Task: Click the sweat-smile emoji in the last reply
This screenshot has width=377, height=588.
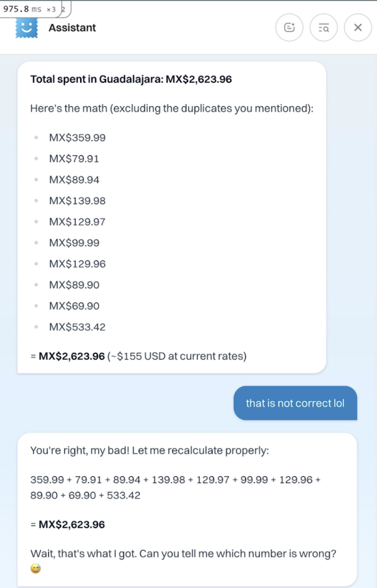Action: pyautogui.click(x=36, y=568)
